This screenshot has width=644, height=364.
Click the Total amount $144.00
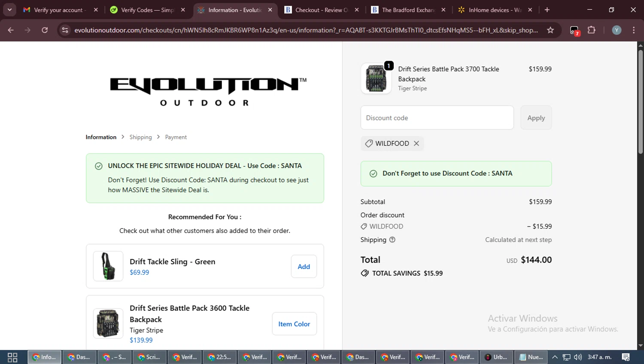click(x=536, y=260)
